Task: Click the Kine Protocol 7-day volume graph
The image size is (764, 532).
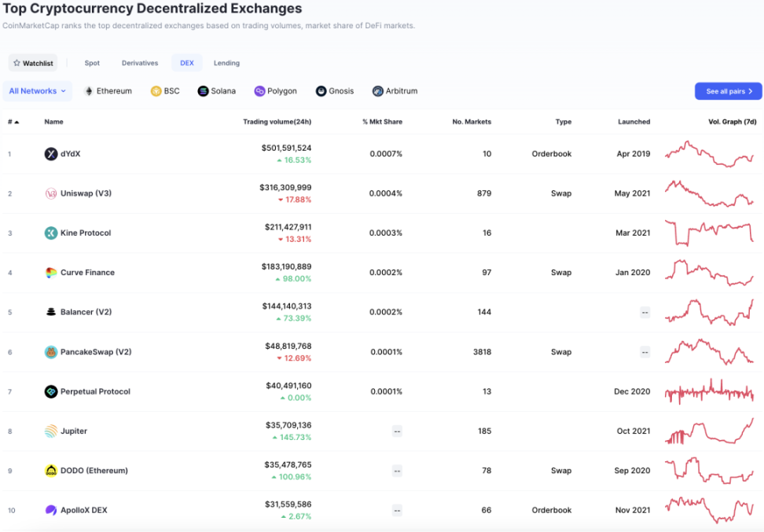Action: pyautogui.click(x=710, y=233)
